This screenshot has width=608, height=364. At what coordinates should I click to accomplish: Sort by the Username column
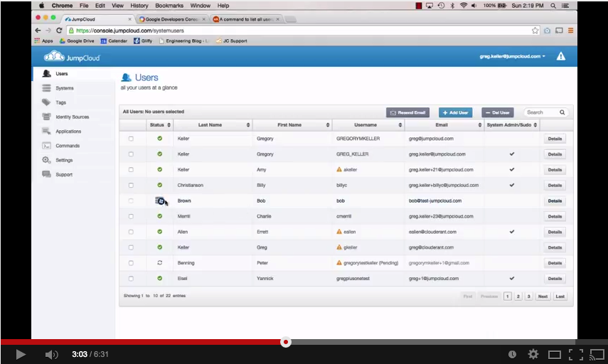[x=368, y=125]
